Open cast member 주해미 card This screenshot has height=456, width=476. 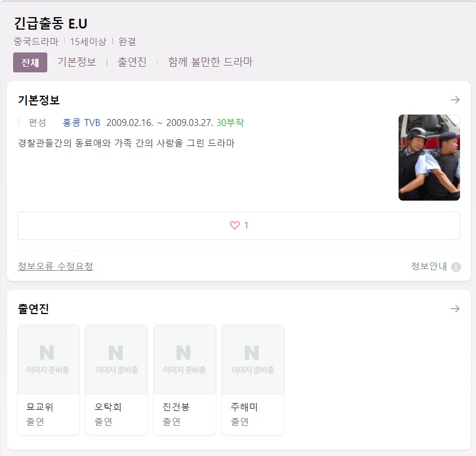click(253, 380)
